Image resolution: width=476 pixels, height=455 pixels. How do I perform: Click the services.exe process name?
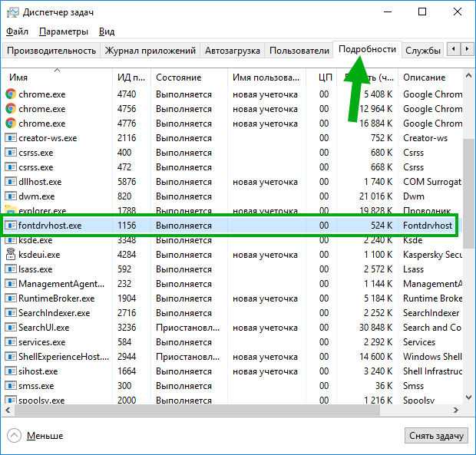point(42,342)
